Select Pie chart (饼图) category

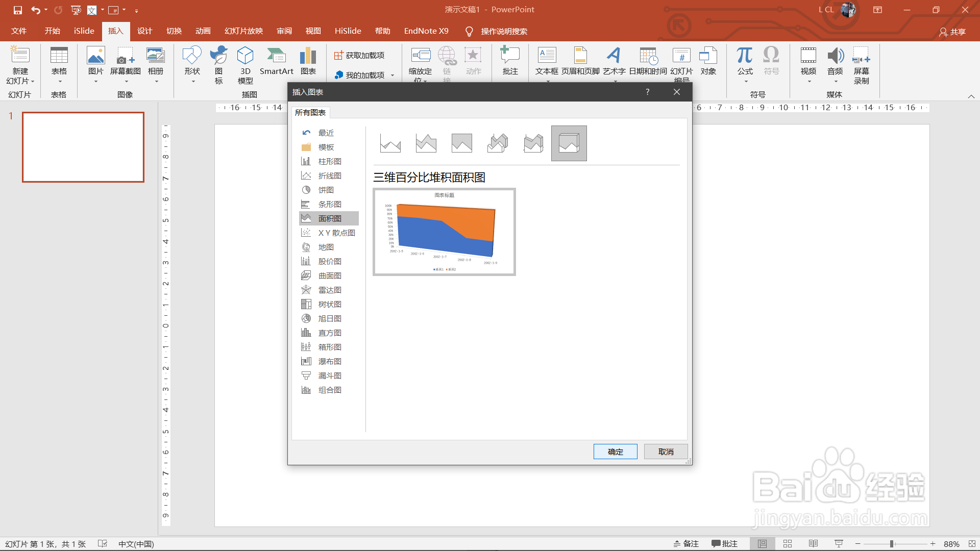click(326, 190)
